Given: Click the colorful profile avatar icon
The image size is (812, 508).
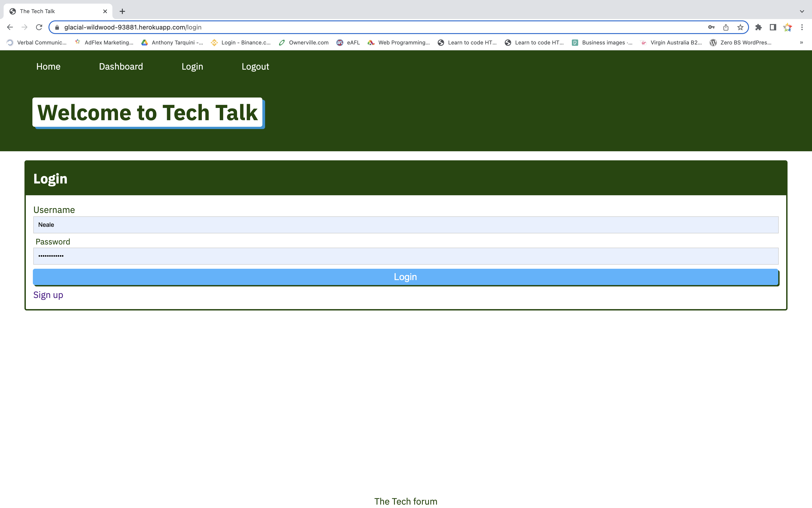Looking at the screenshot, I should click(787, 27).
